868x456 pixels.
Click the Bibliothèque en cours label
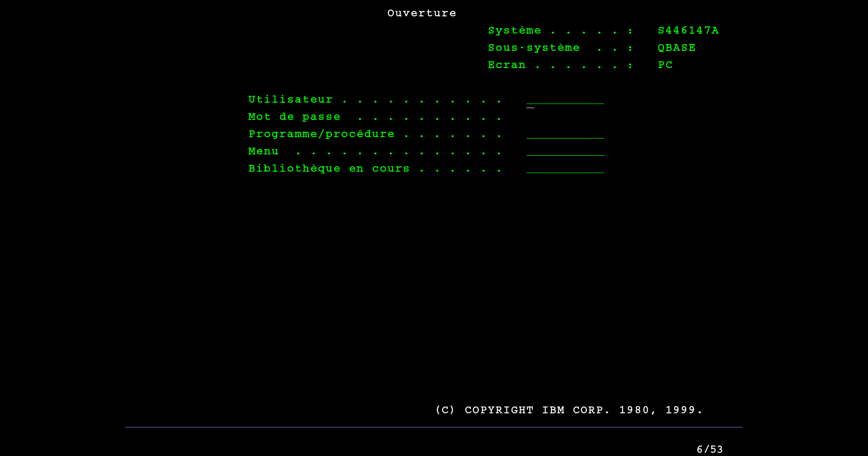[329, 169]
